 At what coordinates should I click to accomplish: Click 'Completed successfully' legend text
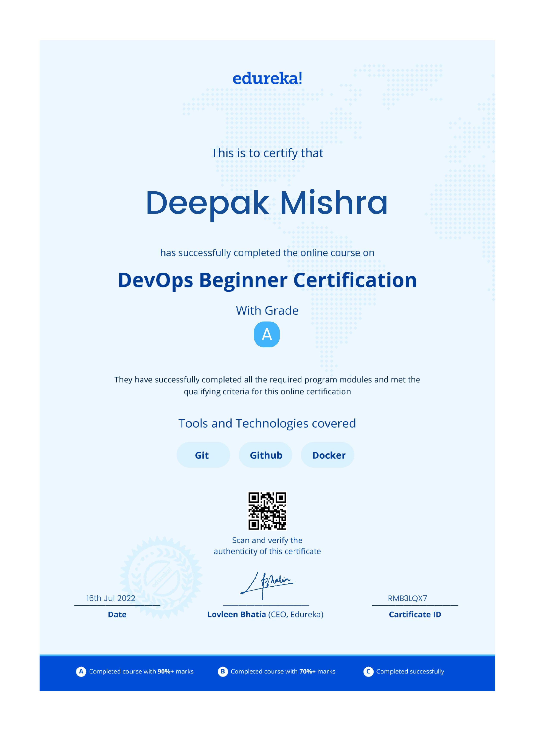(410, 672)
